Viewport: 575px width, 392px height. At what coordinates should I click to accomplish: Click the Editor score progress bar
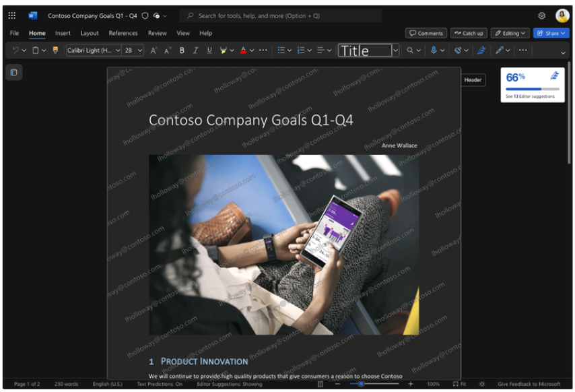533,89
